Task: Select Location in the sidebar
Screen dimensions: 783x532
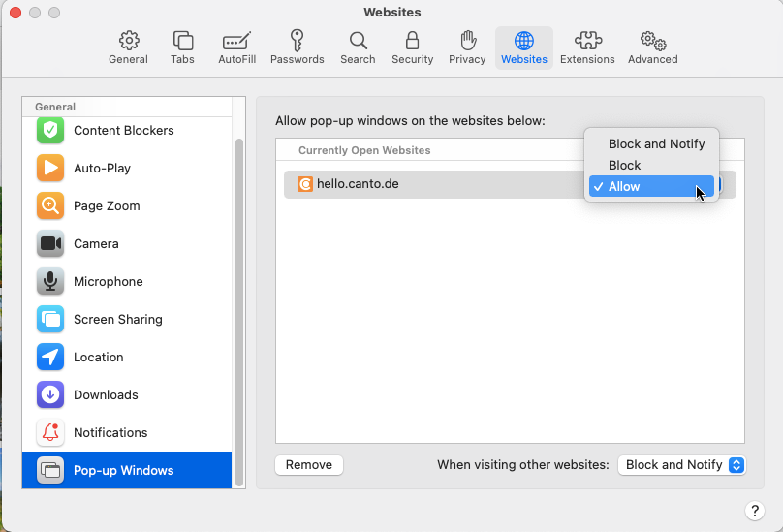Action: [x=127, y=358]
